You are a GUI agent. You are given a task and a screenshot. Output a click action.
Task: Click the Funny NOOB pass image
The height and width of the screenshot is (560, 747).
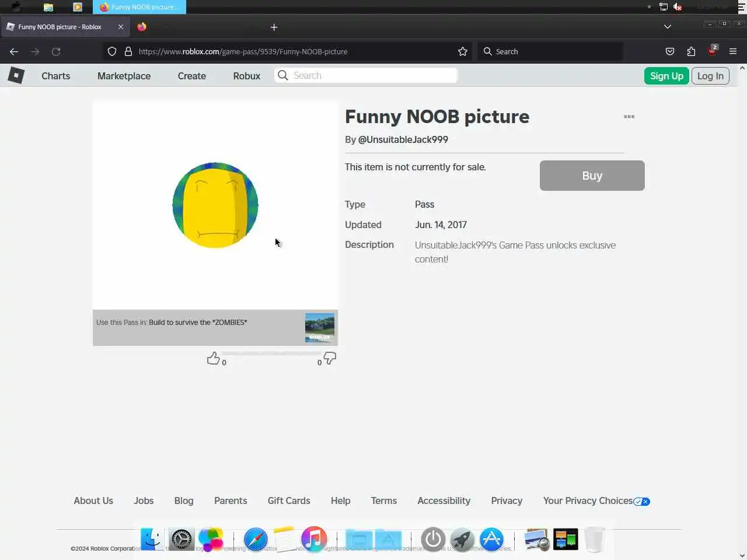click(215, 205)
